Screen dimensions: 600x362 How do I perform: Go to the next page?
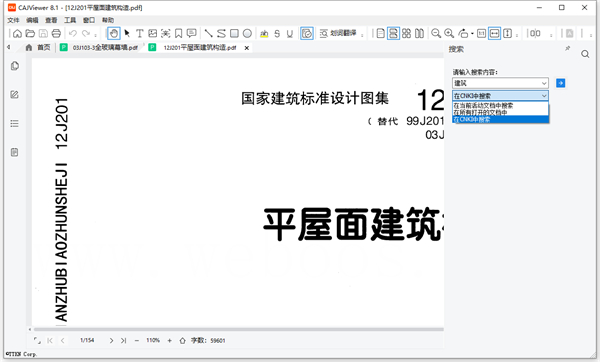pos(111,340)
